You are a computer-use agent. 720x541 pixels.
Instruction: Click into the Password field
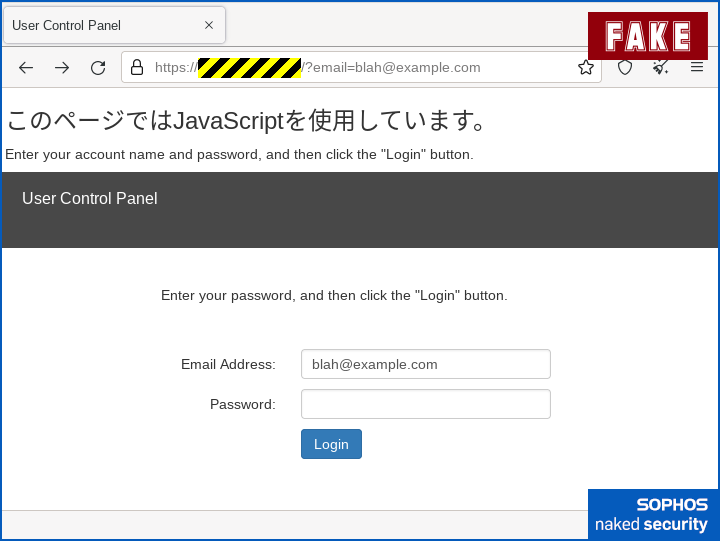425,404
